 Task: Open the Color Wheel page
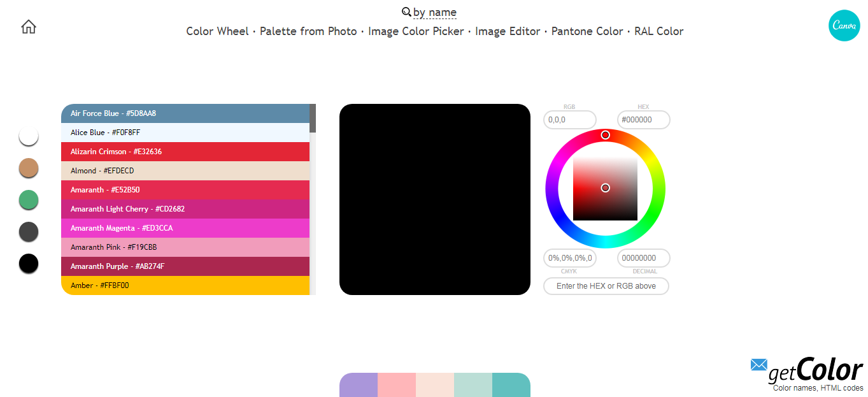click(x=217, y=31)
